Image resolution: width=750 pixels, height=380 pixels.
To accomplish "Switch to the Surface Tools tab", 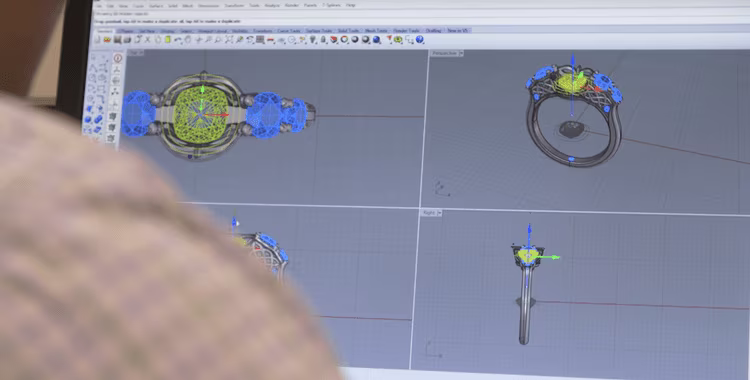I will pyautogui.click(x=319, y=31).
